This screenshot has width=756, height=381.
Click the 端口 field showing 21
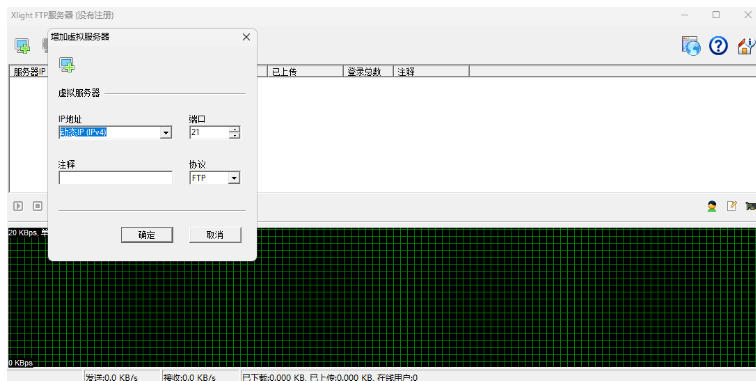click(x=209, y=132)
